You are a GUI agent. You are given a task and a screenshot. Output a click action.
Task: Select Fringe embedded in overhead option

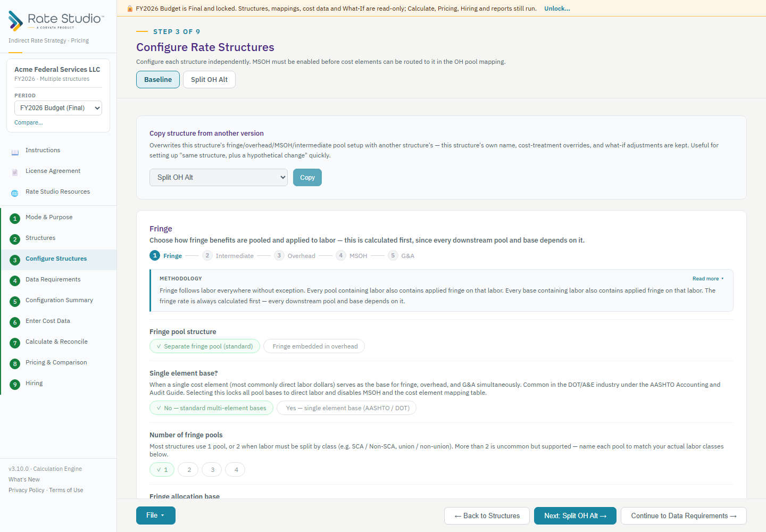click(x=314, y=346)
